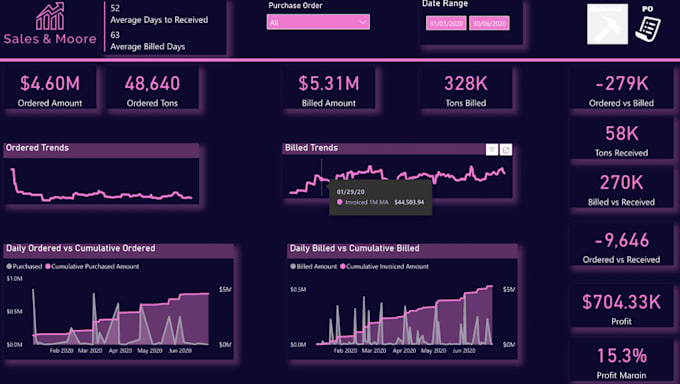The width and height of the screenshot is (680, 384).
Task: Click the Sales & Moore logo icon
Action: click(x=50, y=17)
